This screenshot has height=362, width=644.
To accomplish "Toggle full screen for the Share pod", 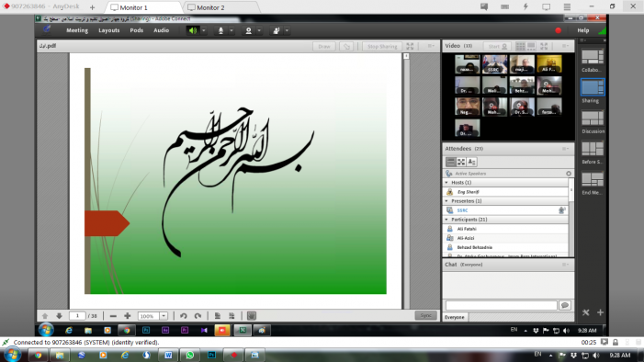I will click(x=410, y=47).
